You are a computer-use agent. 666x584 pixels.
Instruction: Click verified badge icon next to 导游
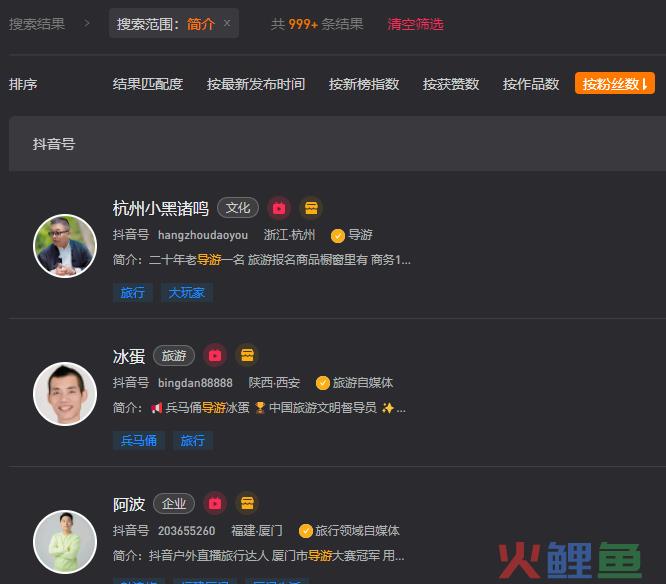[x=338, y=236]
